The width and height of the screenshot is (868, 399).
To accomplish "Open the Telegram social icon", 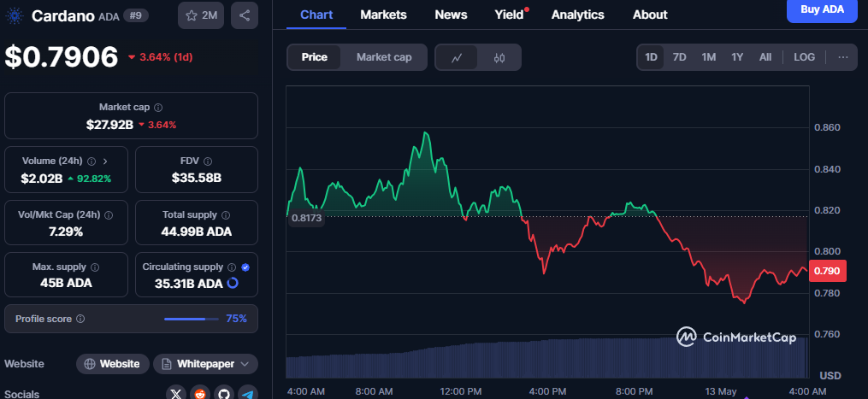I will [x=248, y=394].
